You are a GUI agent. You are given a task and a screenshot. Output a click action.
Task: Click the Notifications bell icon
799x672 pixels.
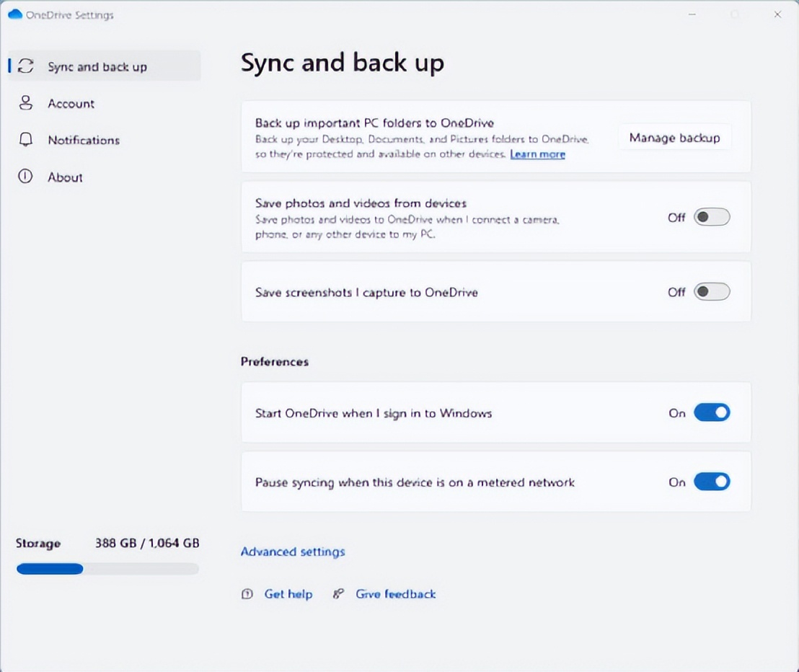pyautogui.click(x=26, y=140)
